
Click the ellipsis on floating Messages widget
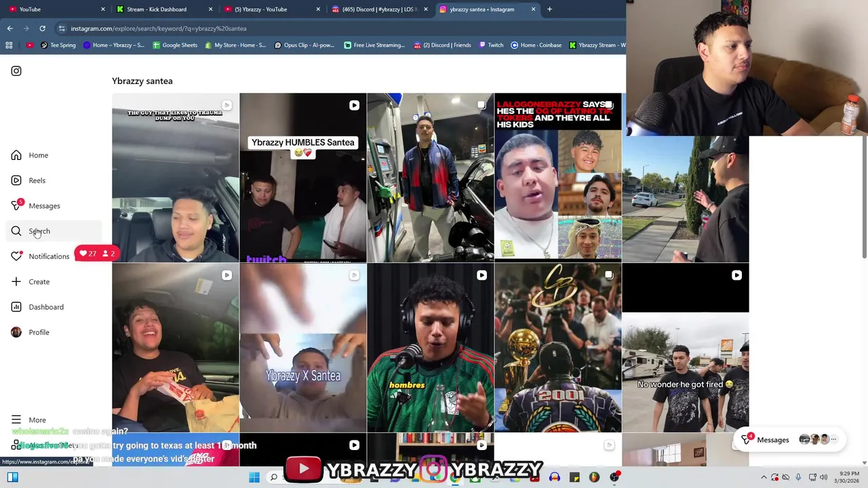[x=833, y=440]
